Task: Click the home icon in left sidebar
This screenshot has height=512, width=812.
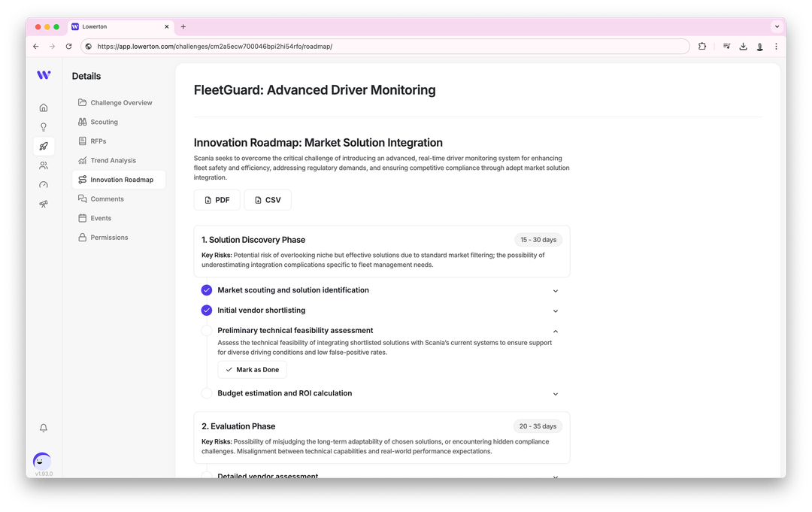Action: (x=44, y=108)
